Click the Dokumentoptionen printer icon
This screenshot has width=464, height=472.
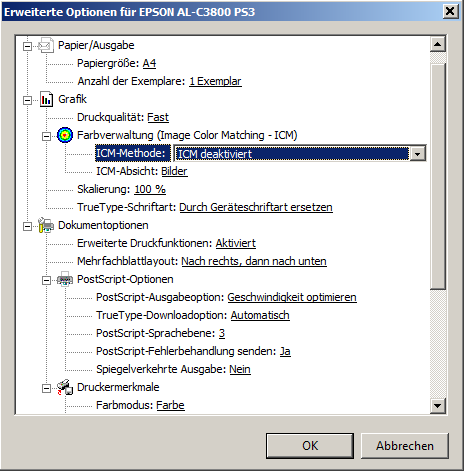(x=46, y=225)
